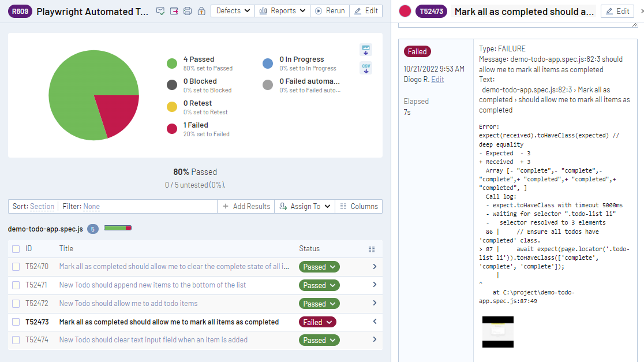Open the Failed status dropdown for T52473

point(317,322)
